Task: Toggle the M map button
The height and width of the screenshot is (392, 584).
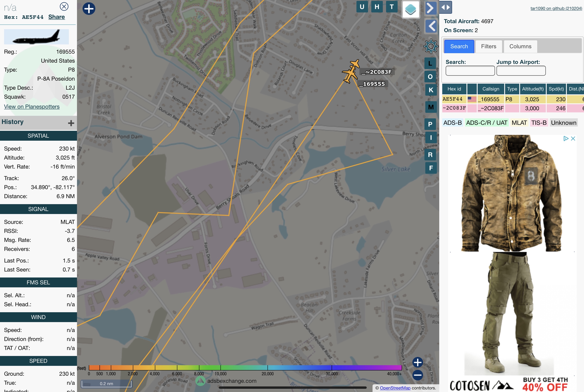Action: [430, 107]
